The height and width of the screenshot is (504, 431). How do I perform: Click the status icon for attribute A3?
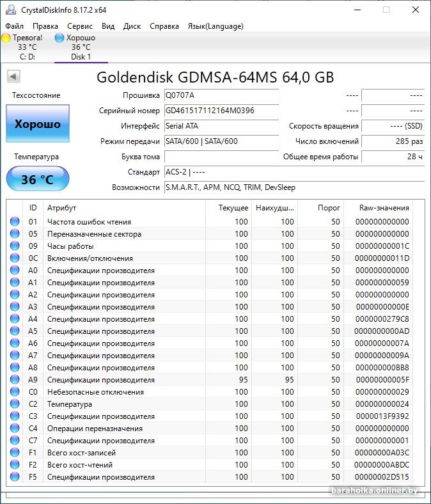[15, 306]
